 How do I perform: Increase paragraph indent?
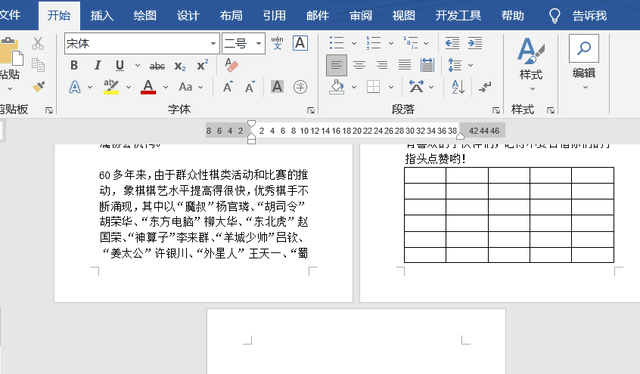pyautogui.click(x=475, y=43)
